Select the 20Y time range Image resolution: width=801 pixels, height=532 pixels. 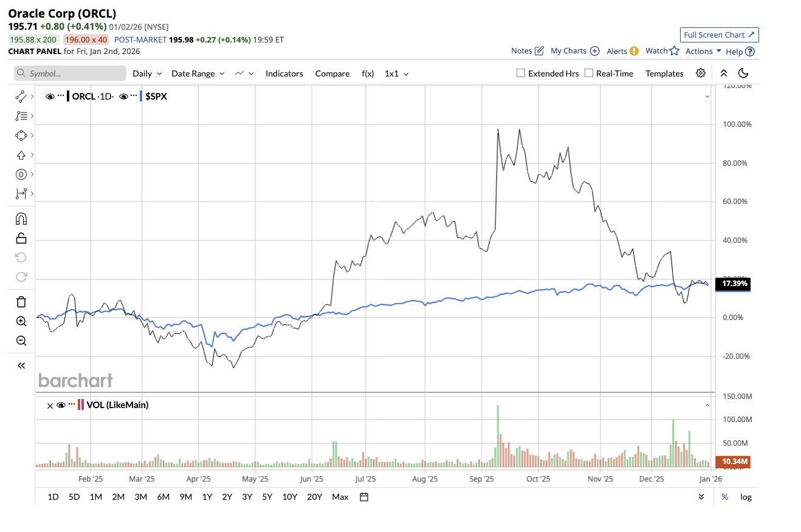click(x=314, y=497)
